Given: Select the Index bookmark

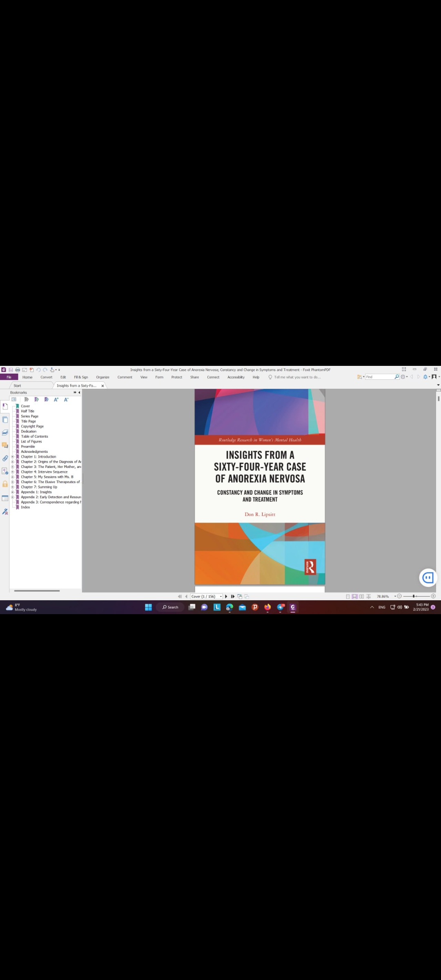Looking at the screenshot, I should pos(25,507).
